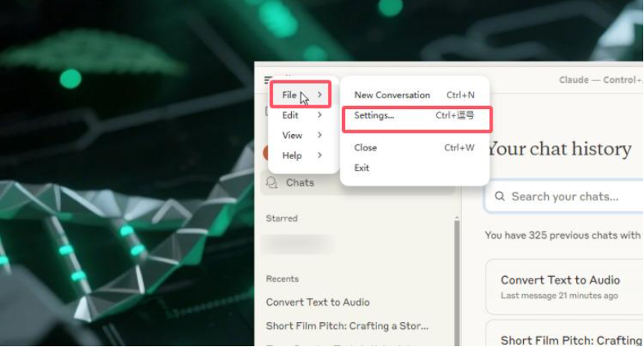
Task: Click the hamburger menu icon
Action: (x=268, y=80)
